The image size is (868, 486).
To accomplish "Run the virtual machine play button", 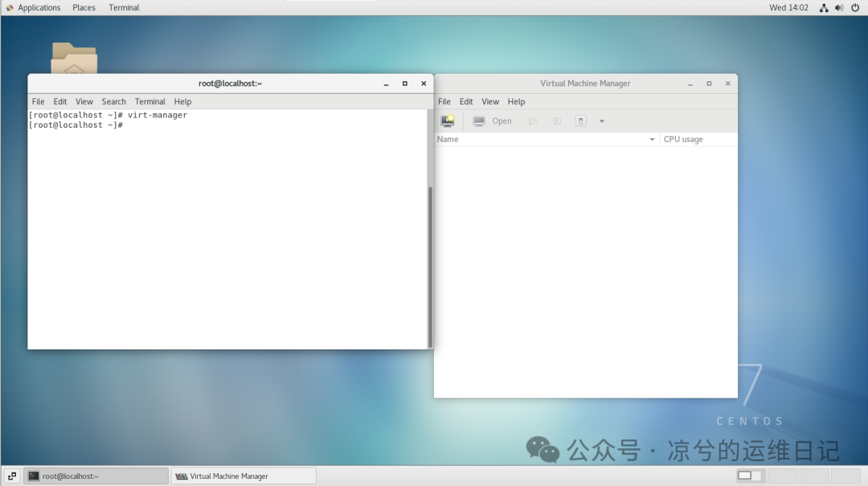I will (x=533, y=120).
